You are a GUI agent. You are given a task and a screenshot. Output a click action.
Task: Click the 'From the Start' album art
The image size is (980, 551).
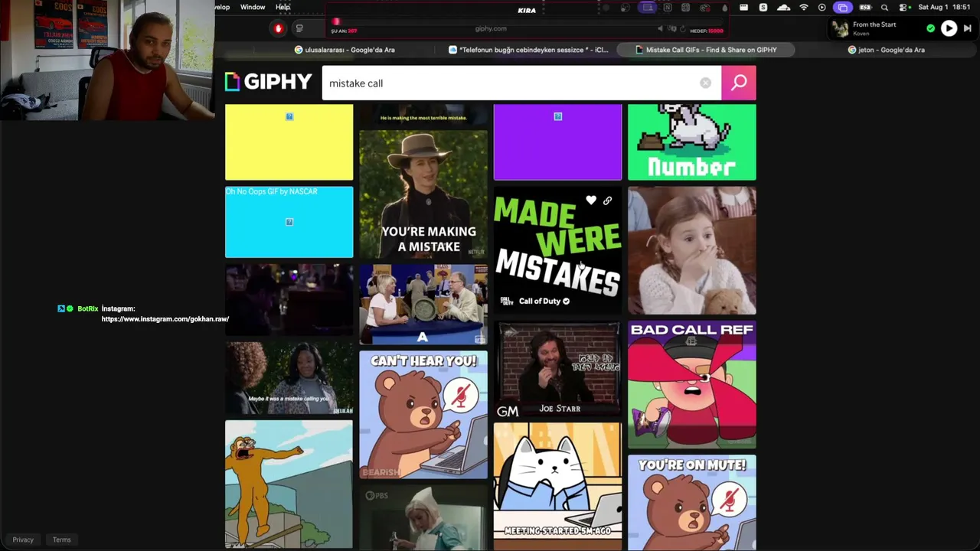tap(840, 28)
